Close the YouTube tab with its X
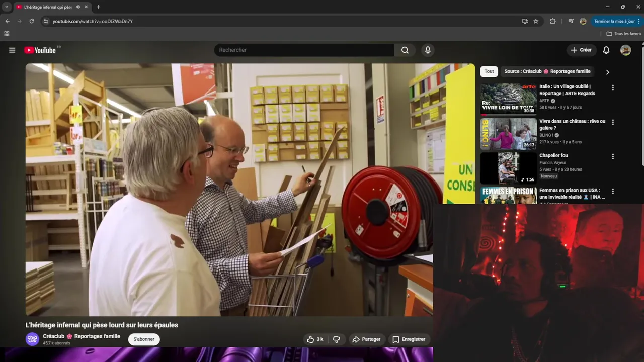 coord(86,7)
